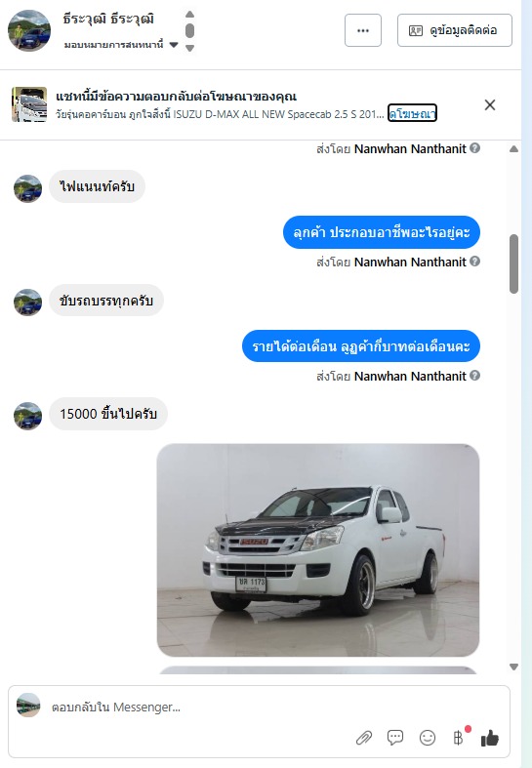Dismiss the ad reply notification banner
This screenshot has height=768, width=532.
(489, 104)
